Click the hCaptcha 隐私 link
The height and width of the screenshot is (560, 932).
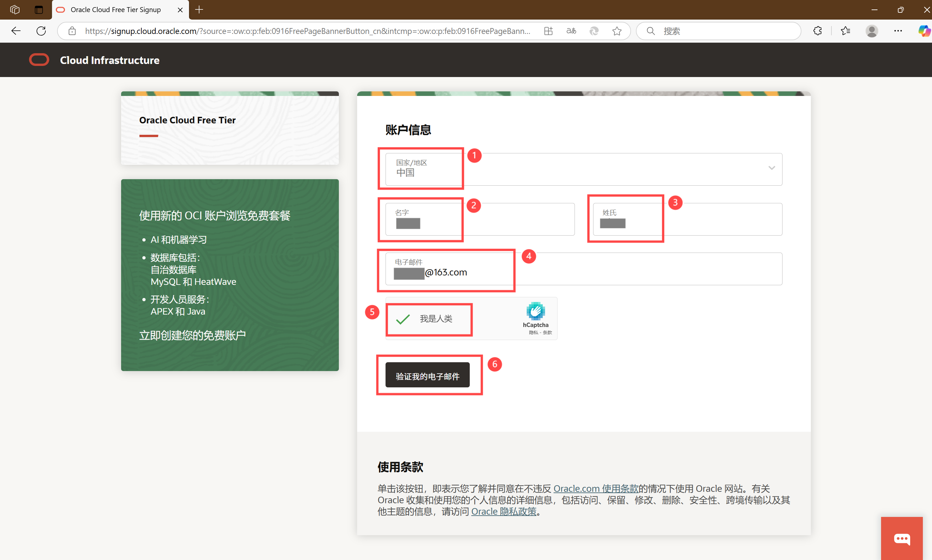click(533, 333)
